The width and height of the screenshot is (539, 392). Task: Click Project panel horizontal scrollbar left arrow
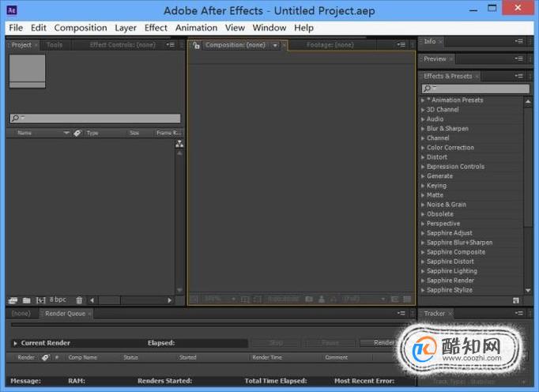pyautogui.click(x=92, y=300)
